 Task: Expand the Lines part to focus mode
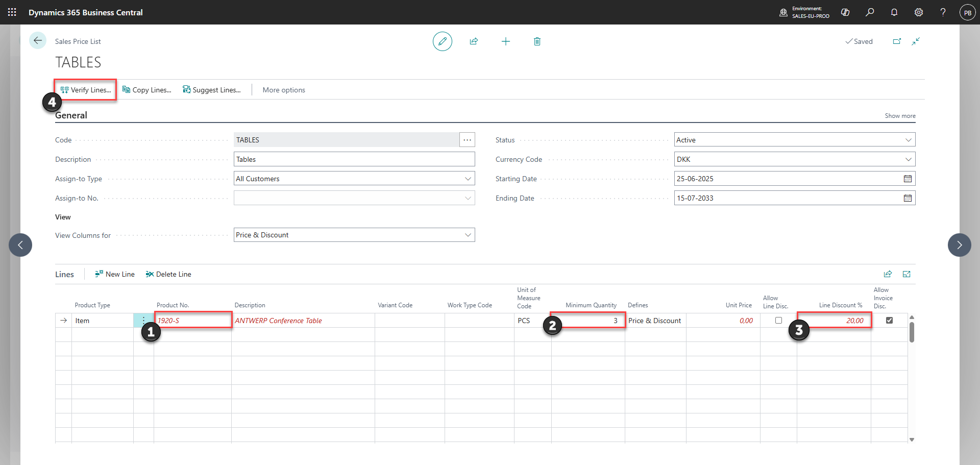(x=906, y=274)
